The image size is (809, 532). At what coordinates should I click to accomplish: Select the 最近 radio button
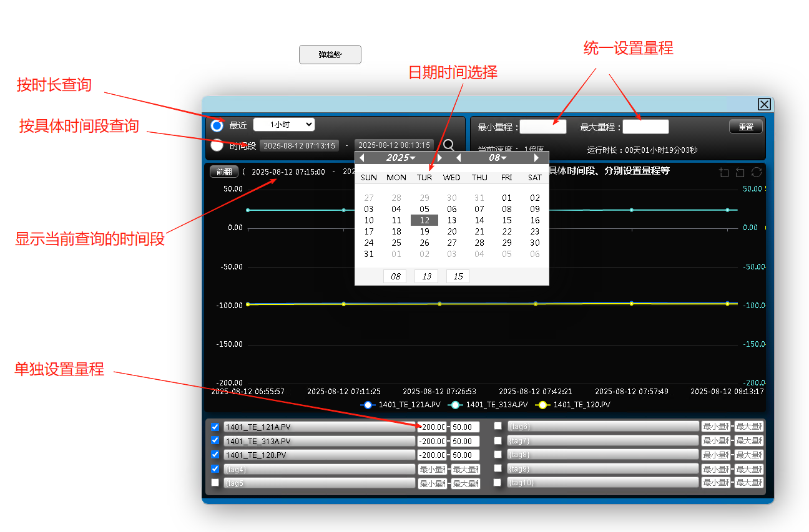point(217,125)
